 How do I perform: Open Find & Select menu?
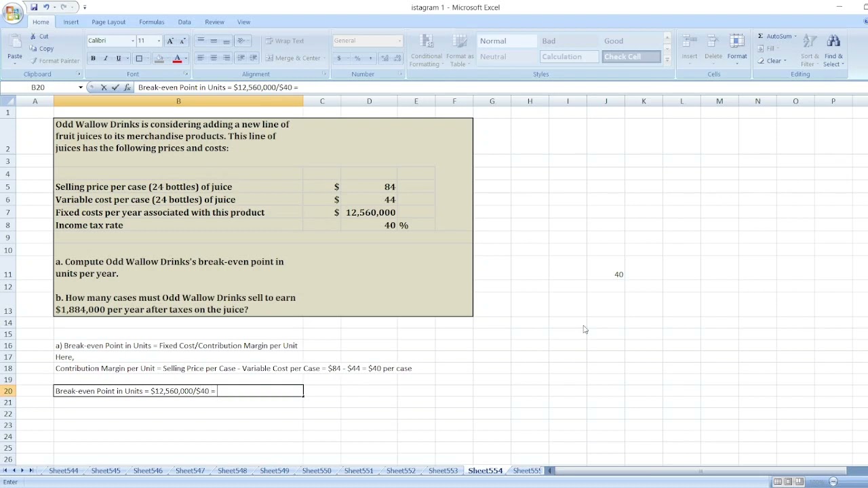pyautogui.click(x=834, y=51)
